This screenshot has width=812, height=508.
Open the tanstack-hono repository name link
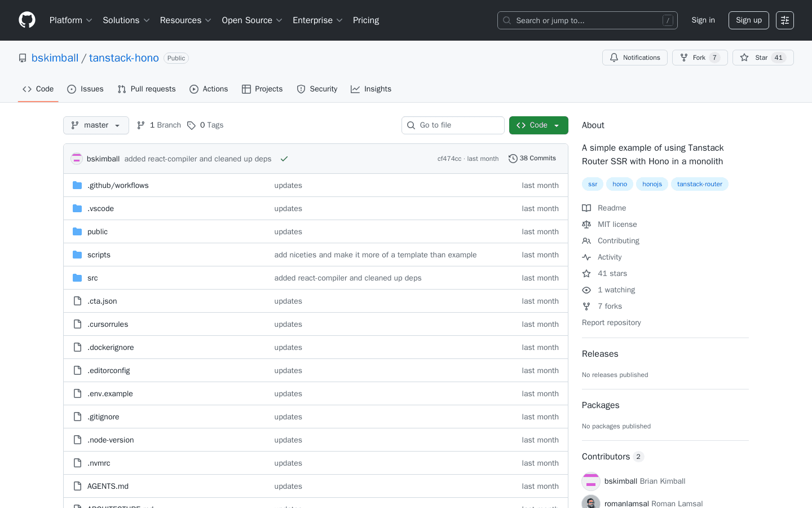(x=124, y=58)
